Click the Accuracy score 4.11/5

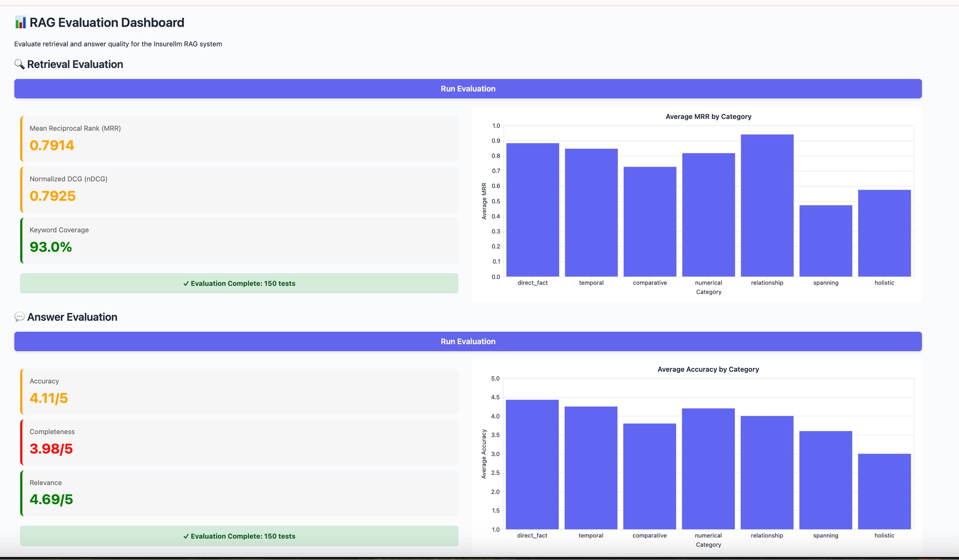(x=49, y=398)
